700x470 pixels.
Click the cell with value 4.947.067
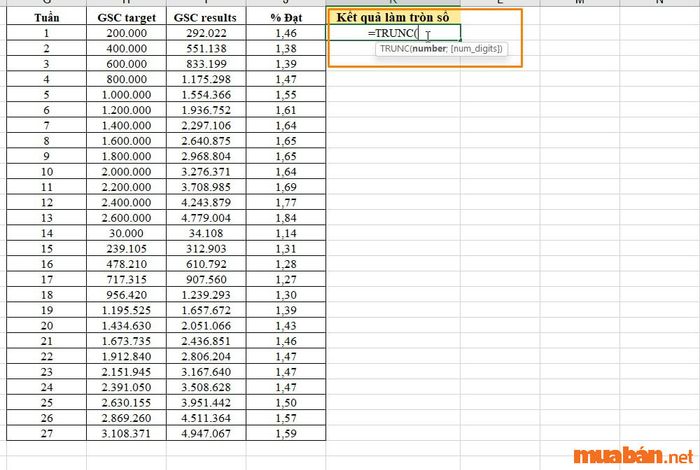pyautogui.click(x=206, y=433)
